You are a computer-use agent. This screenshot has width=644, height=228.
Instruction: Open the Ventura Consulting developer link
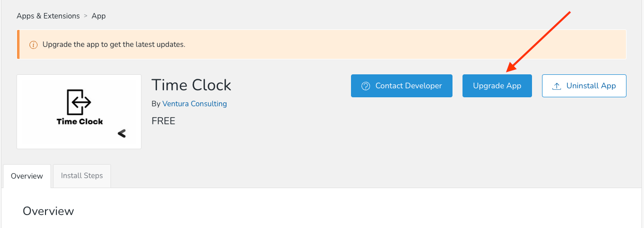[194, 104]
